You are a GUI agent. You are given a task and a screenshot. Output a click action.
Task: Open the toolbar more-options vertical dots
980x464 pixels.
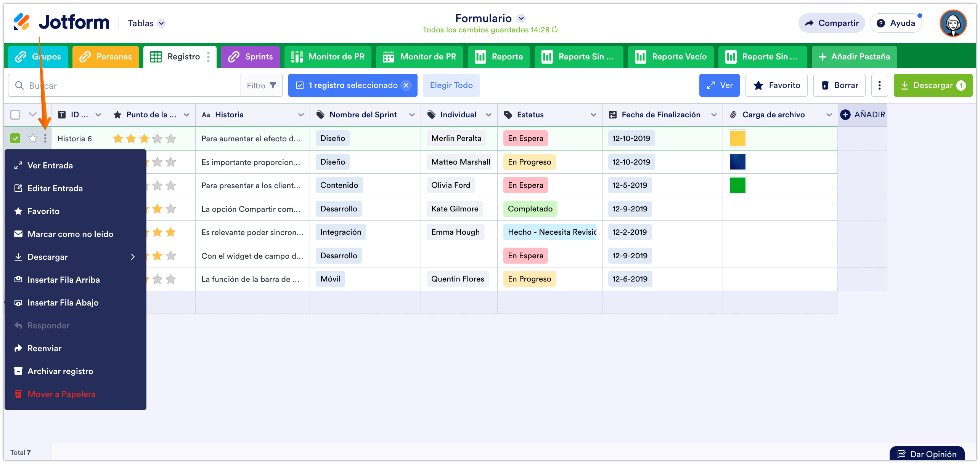click(879, 85)
